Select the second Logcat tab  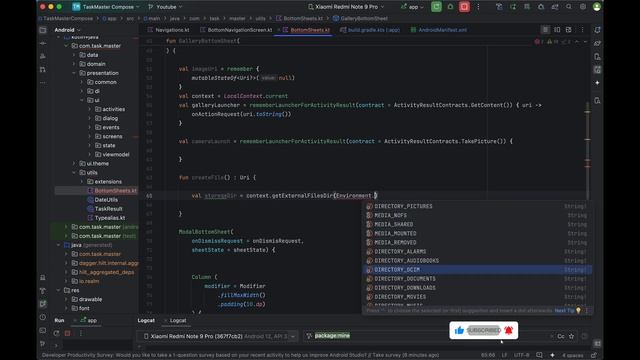178,320
